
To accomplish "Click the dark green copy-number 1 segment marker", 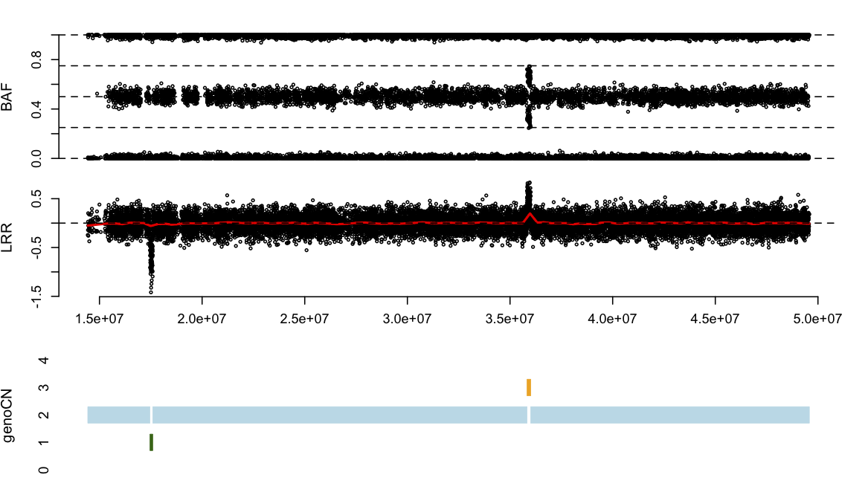I will pyautogui.click(x=151, y=442).
